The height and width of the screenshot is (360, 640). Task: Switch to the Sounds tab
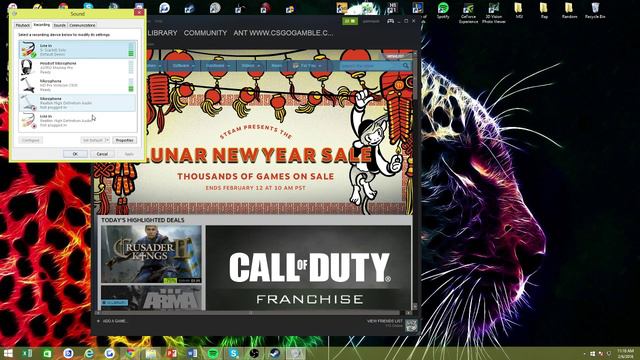click(60, 25)
